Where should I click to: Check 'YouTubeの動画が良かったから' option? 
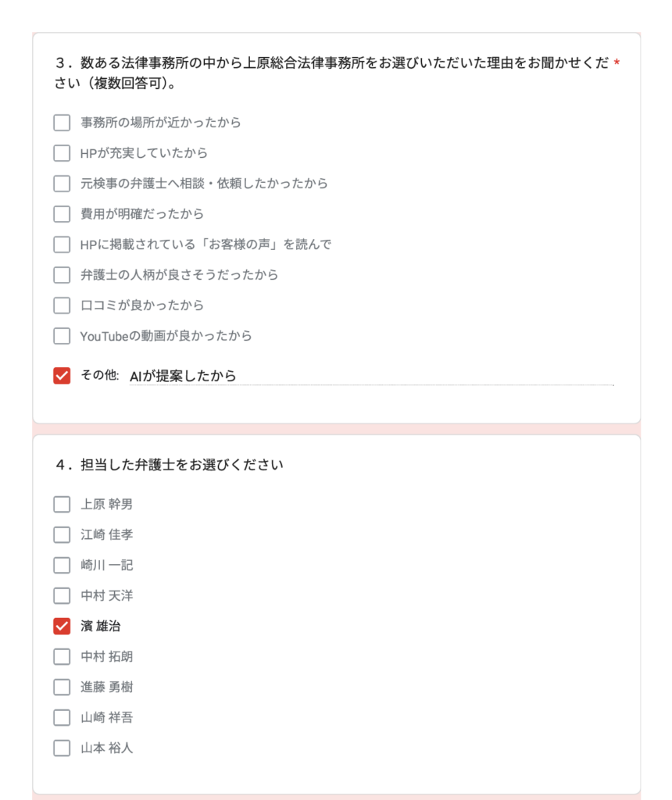coord(62,336)
